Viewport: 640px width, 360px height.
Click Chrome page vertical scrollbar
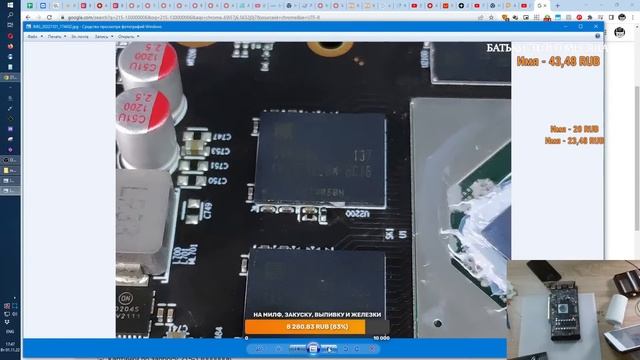637,159
